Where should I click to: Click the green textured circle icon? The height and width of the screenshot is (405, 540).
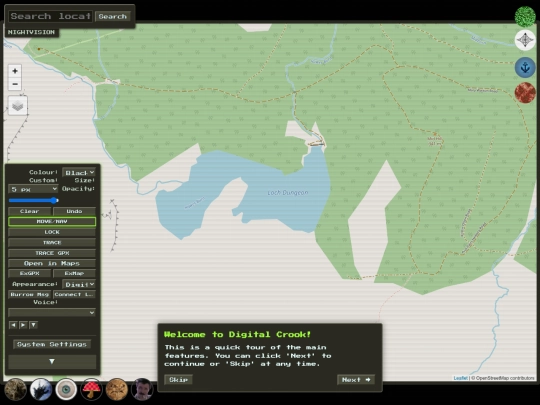click(525, 16)
